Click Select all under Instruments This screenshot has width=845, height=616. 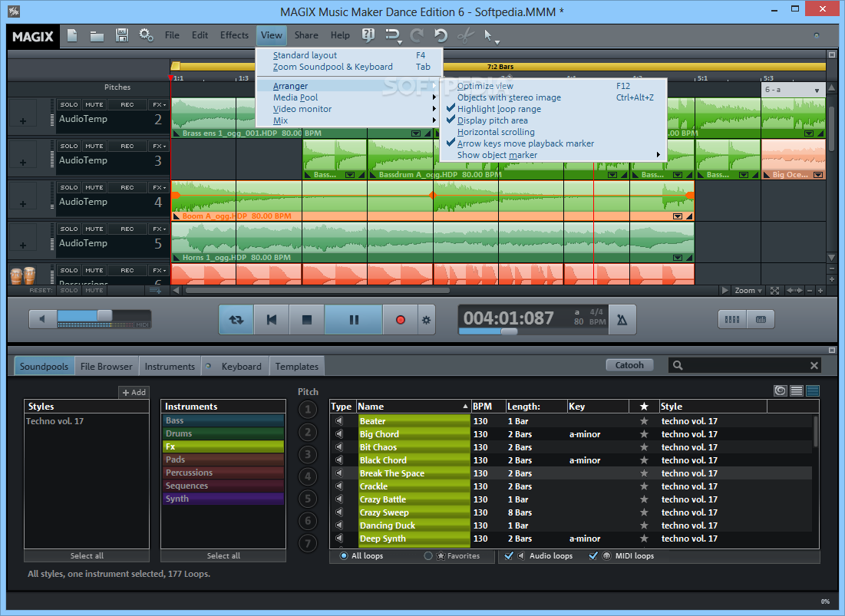pyautogui.click(x=223, y=555)
